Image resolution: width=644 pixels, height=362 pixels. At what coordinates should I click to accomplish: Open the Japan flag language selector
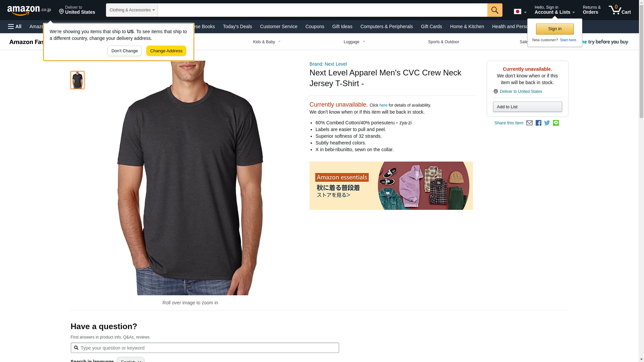(x=520, y=12)
